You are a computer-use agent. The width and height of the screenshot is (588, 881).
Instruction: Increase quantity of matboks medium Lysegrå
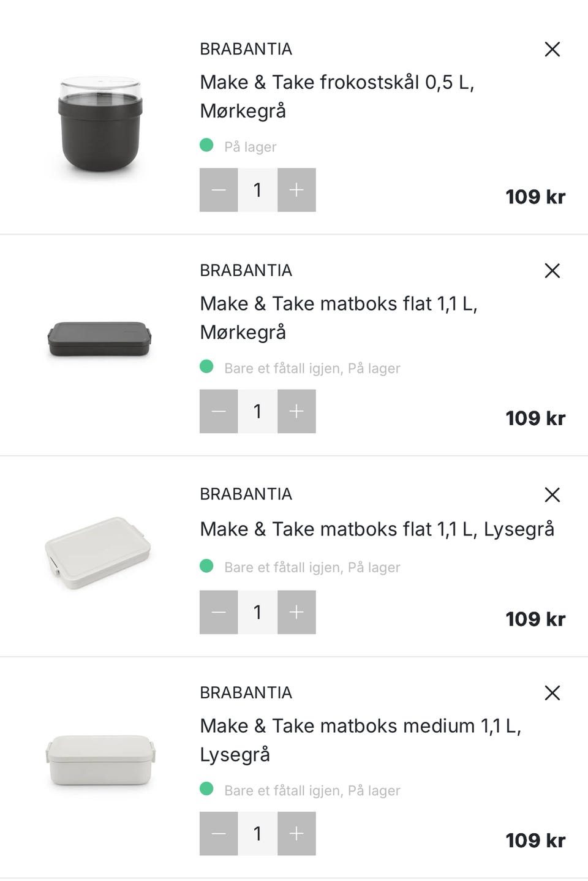(296, 833)
